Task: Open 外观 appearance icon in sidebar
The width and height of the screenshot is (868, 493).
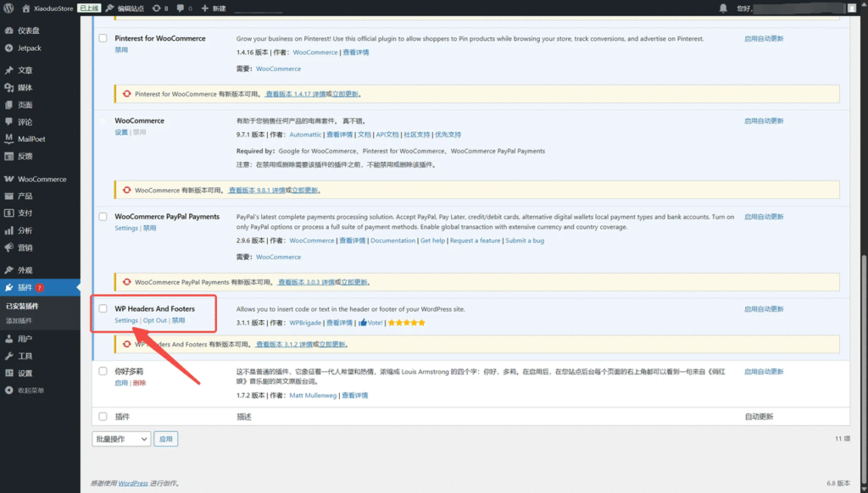Action: point(8,270)
